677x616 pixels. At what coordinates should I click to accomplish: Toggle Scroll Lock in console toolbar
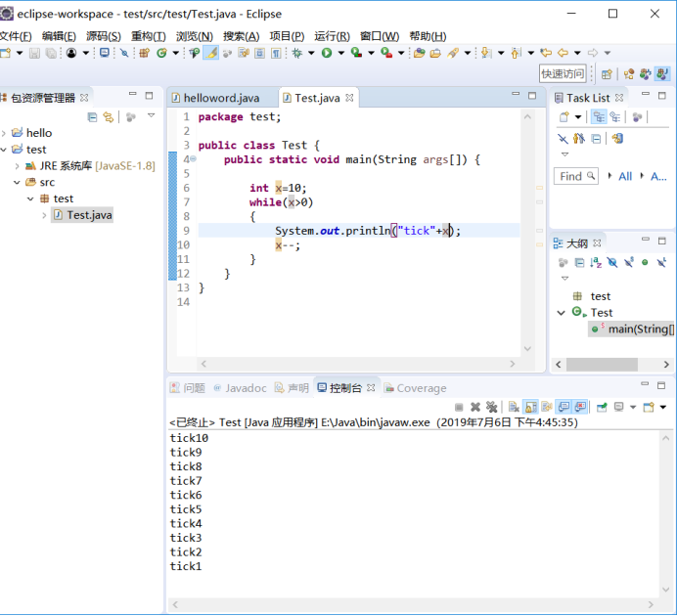point(529,407)
